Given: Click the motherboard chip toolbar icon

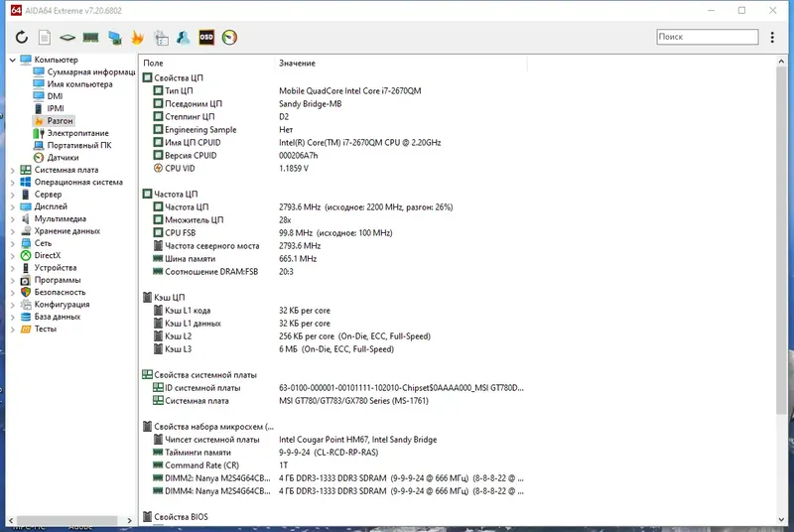Looking at the screenshot, I should coord(66,38).
